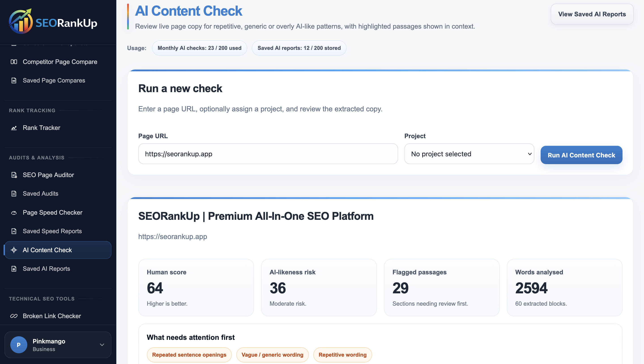Click the Page URL input field
The width and height of the screenshot is (644, 364).
(268, 154)
